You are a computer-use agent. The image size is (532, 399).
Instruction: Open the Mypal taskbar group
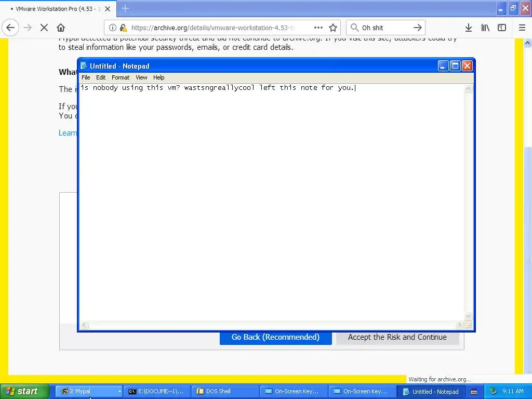(88, 391)
